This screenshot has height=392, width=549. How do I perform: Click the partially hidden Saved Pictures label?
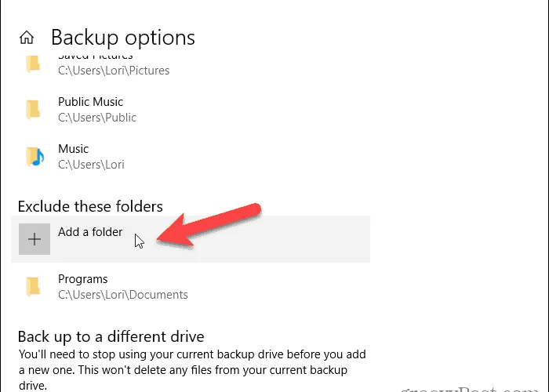click(95, 57)
